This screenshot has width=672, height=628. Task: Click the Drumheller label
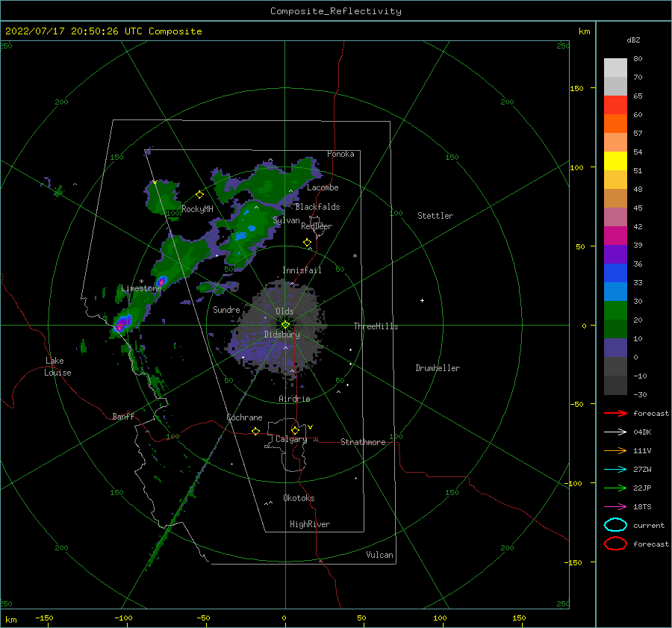pos(438,368)
